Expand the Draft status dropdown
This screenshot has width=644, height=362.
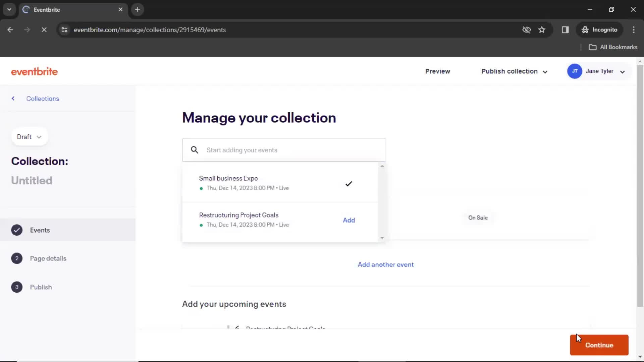[30, 137]
